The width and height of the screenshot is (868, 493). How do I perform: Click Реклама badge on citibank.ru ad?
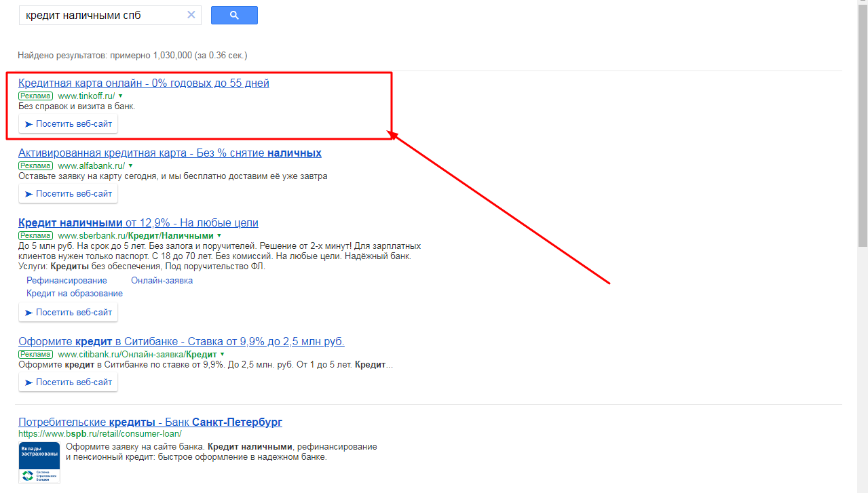pos(35,354)
